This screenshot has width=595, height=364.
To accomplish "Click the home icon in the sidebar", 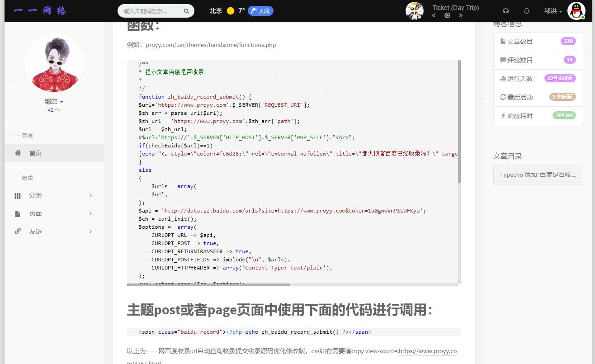I will click(x=18, y=153).
